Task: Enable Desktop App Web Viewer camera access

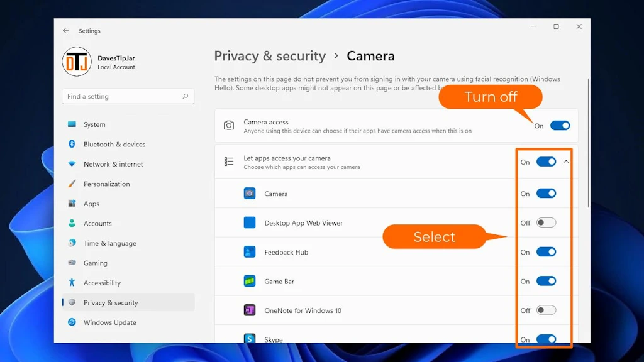Action: point(546,222)
